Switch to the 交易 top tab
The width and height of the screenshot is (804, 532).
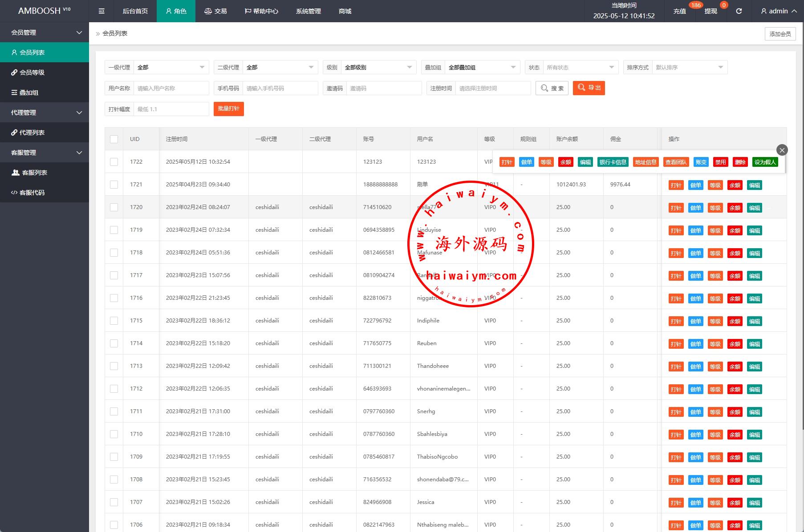(215, 11)
